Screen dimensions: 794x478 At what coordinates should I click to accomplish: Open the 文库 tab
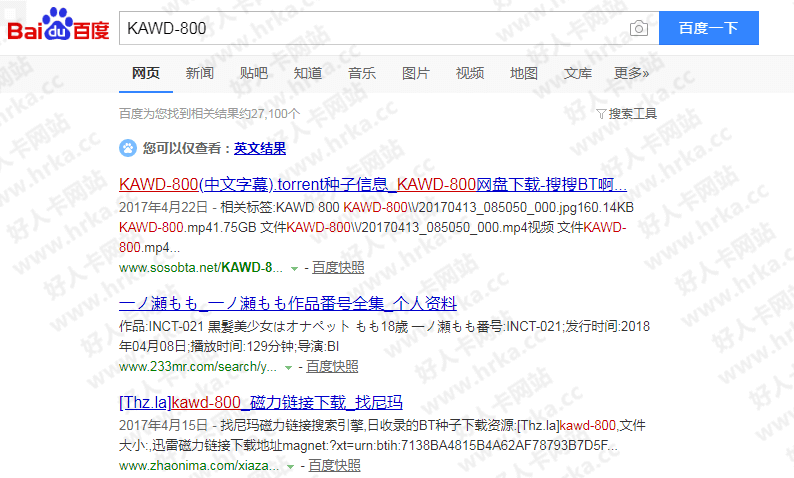pos(578,73)
